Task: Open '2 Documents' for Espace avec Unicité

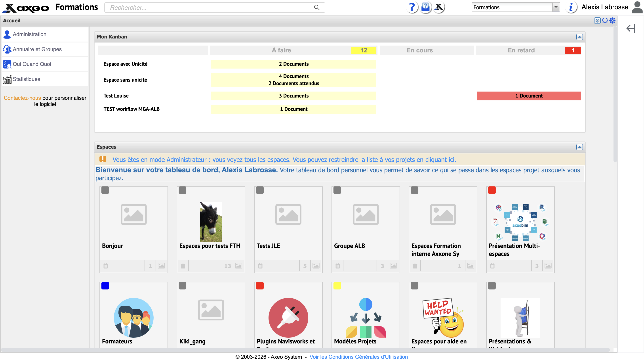Action: [293, 64]
